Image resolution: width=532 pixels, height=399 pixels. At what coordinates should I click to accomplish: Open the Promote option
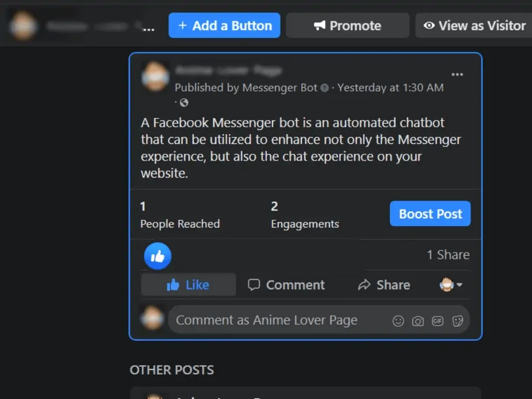point(348,25)
